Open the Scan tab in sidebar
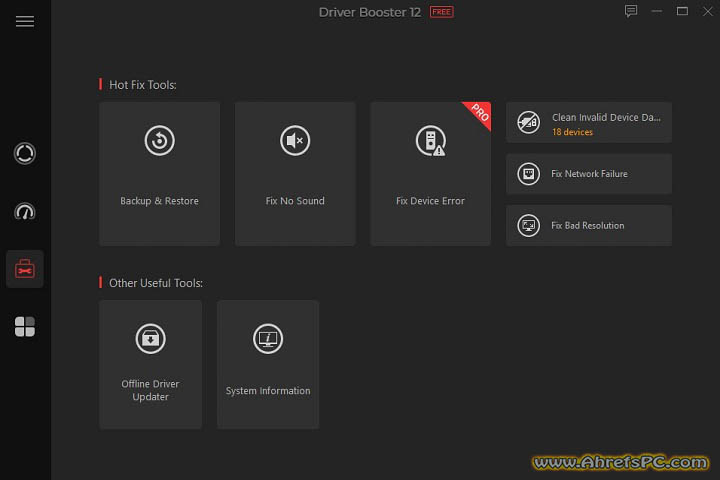 click(x=25, y=153)
